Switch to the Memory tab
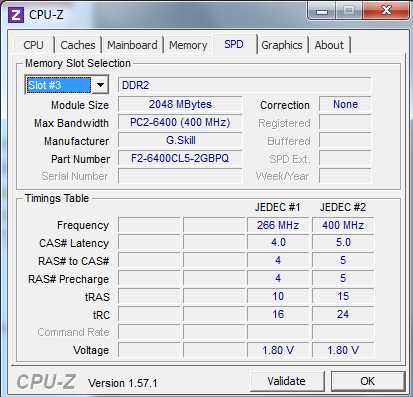This screenshot has height=397, width=413. (x=188, y=45)
